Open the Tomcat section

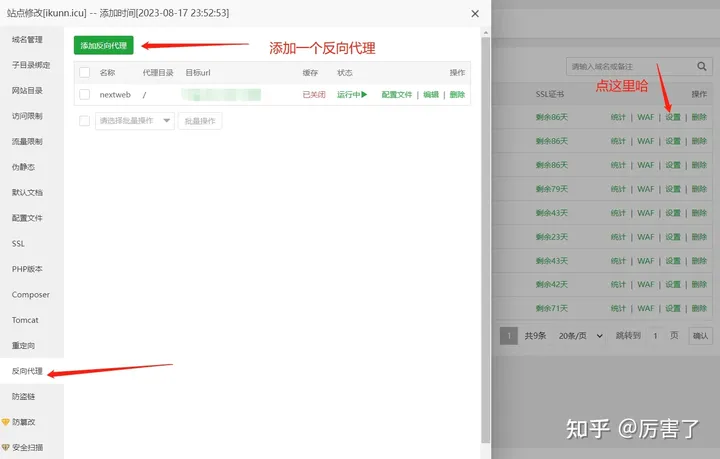25,320
